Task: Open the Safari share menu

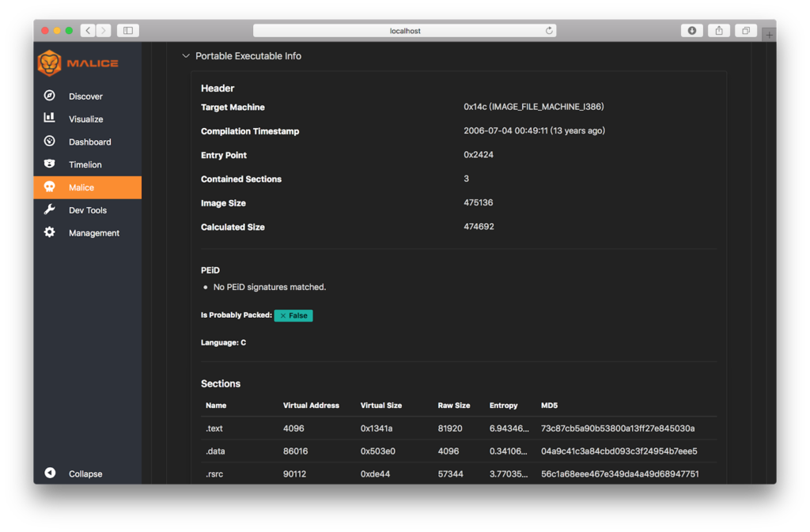Action: pyautogui.click(x=719, y=31)
